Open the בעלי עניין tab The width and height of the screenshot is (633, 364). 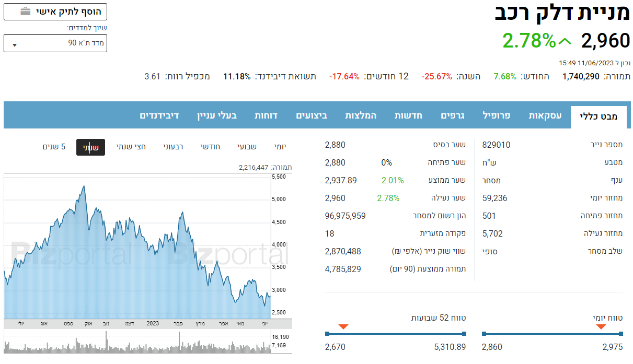(216, 115)
